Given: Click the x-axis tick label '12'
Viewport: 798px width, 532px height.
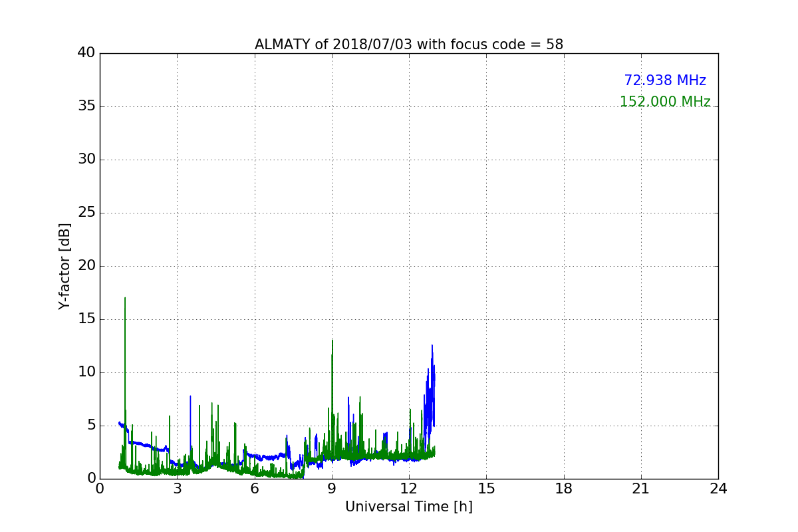Looking at the screenshot, I should coord(409,488).
